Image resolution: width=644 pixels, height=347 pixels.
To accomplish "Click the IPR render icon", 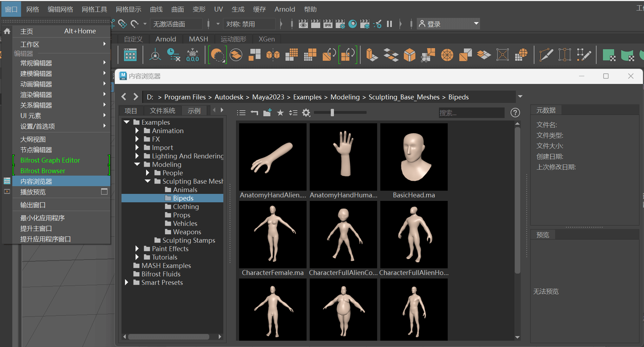I will (328, 24).
